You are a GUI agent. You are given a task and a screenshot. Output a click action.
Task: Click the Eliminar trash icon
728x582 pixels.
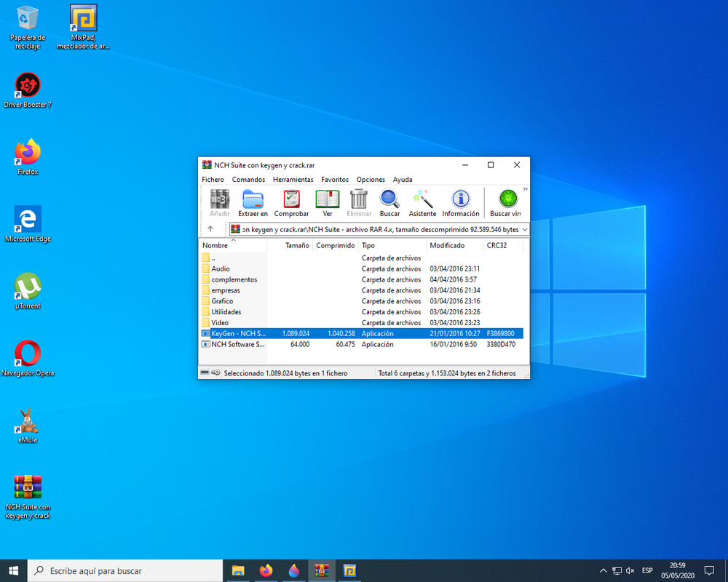pos(359,203)
